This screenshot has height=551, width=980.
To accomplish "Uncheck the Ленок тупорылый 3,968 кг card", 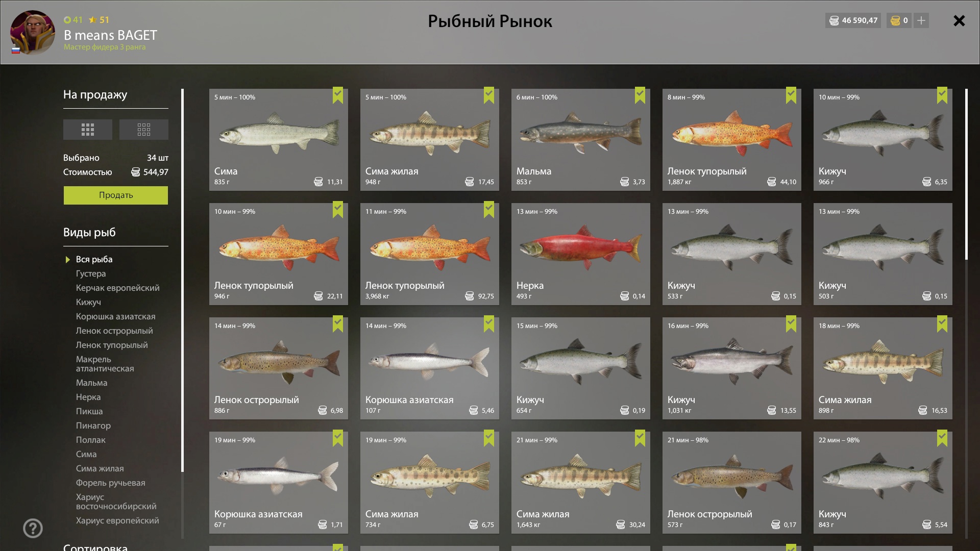I will pyautogui.click(x=489, y=210).
